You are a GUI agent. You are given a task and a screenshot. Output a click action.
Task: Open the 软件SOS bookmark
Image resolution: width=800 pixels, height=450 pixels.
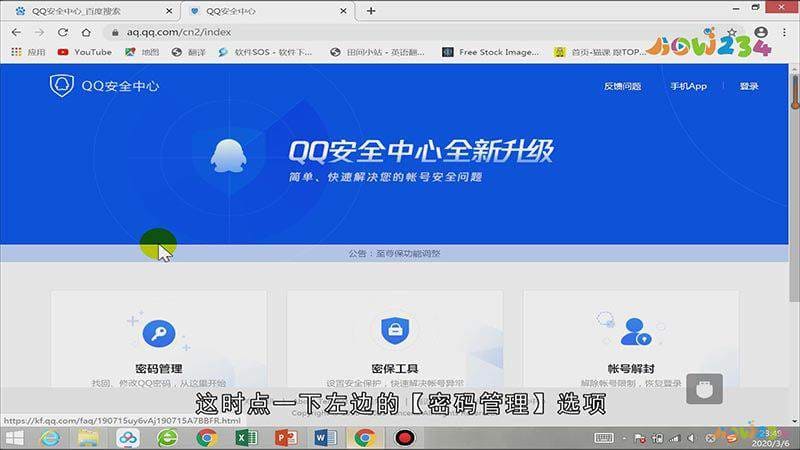point(265,52)
